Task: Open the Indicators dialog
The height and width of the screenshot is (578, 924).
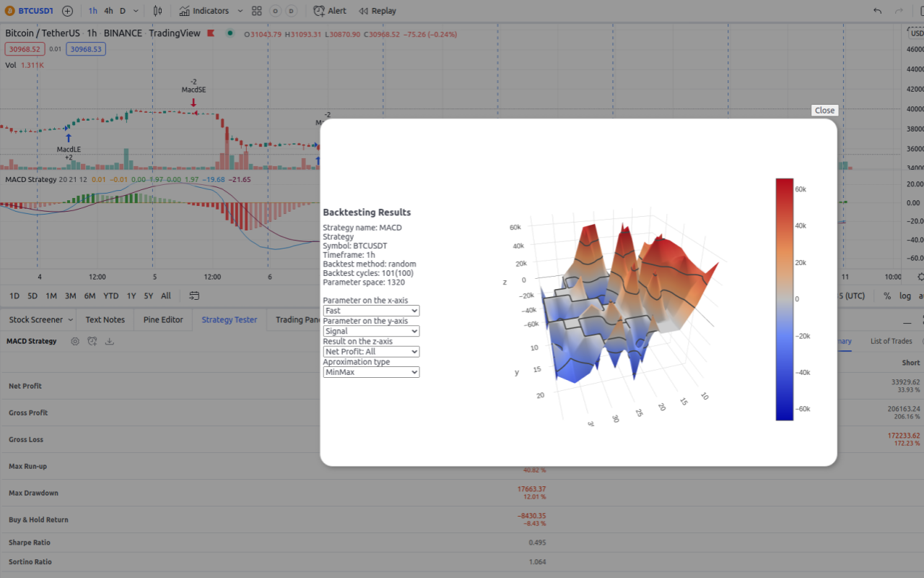Action: pyautogui.click(x=204, y=10)
